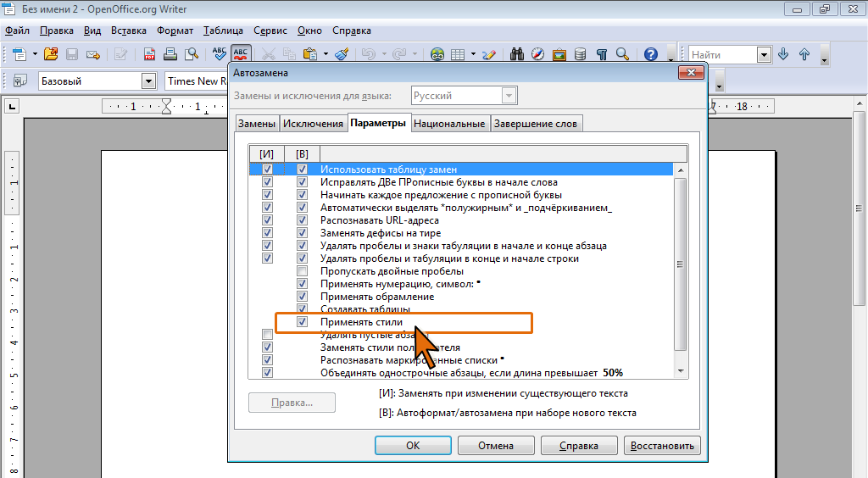Open Page Preview icon
Screen dimensions: 868x478
[192, 54]
